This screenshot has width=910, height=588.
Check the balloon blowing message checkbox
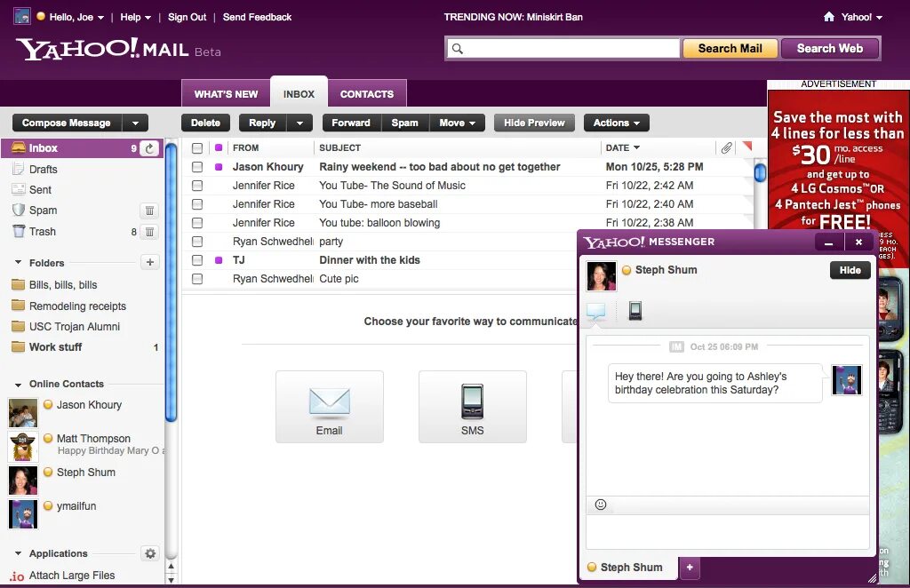[x=197, y=223]
